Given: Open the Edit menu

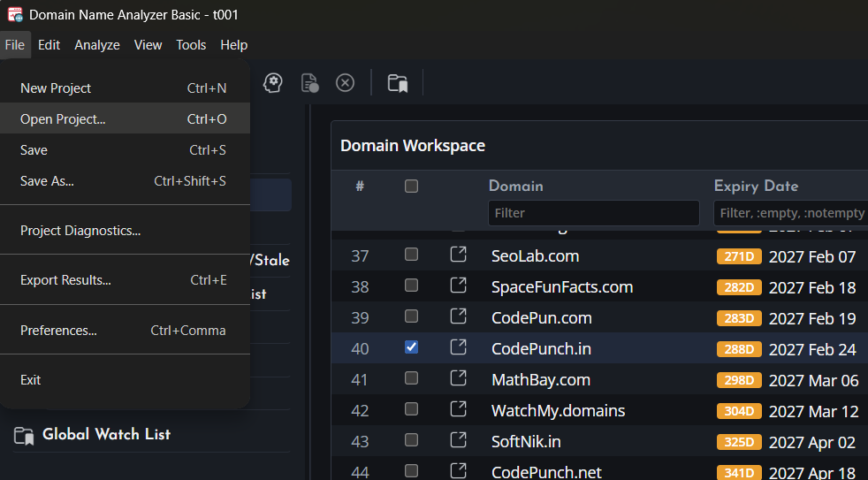Looking at the screenshot, I should point(49,45).
